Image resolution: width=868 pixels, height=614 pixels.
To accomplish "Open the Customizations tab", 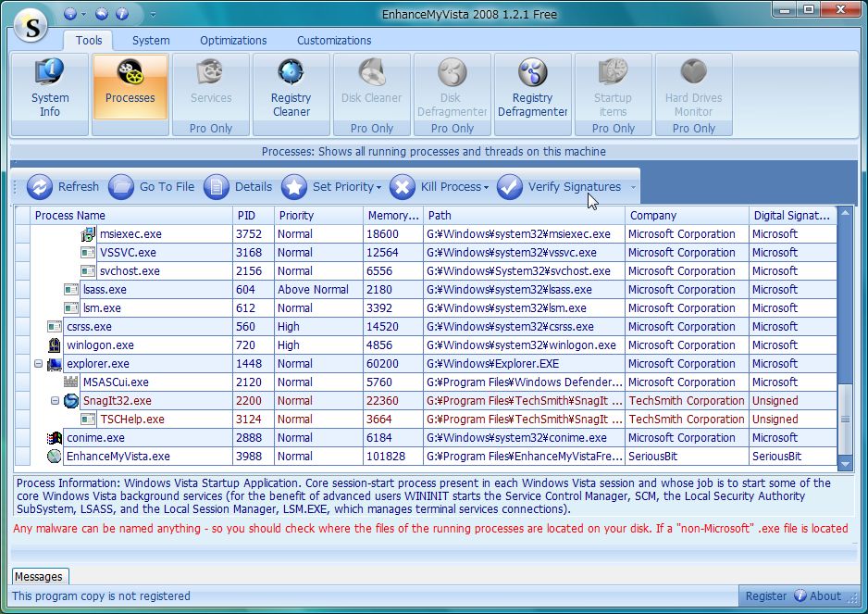I will tap(334, 41).
